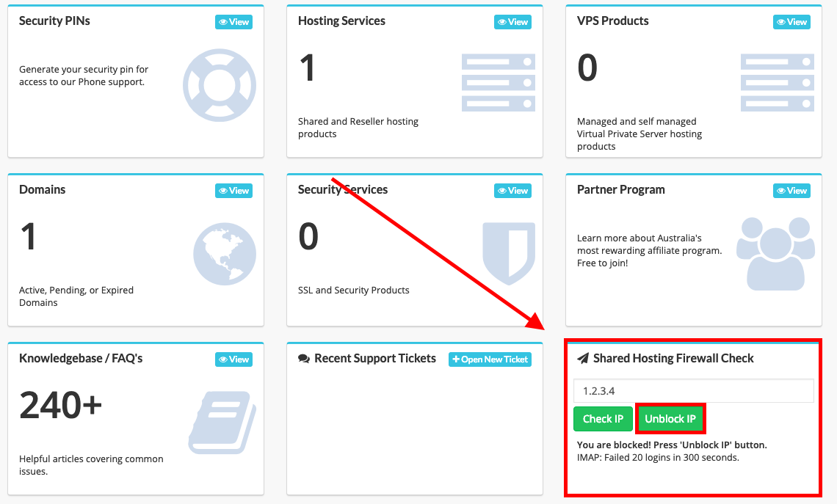View the Domains list
837x504 pixels.
[x=234, y=191]
